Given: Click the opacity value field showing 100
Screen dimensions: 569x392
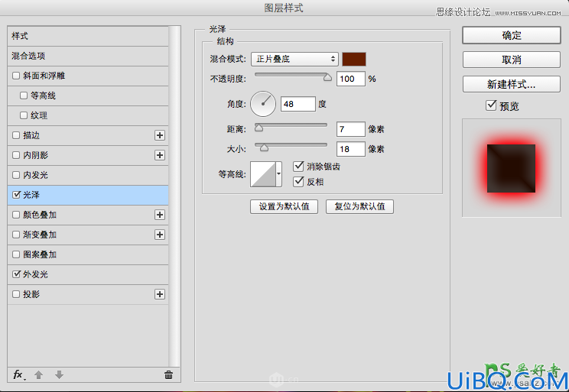Looking at the screenshot, I should (x=350, y=79).
